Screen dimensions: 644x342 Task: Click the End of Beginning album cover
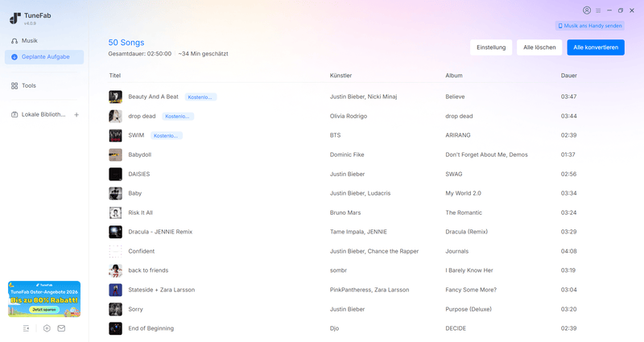pyautogui.click(x=115, y=328)
